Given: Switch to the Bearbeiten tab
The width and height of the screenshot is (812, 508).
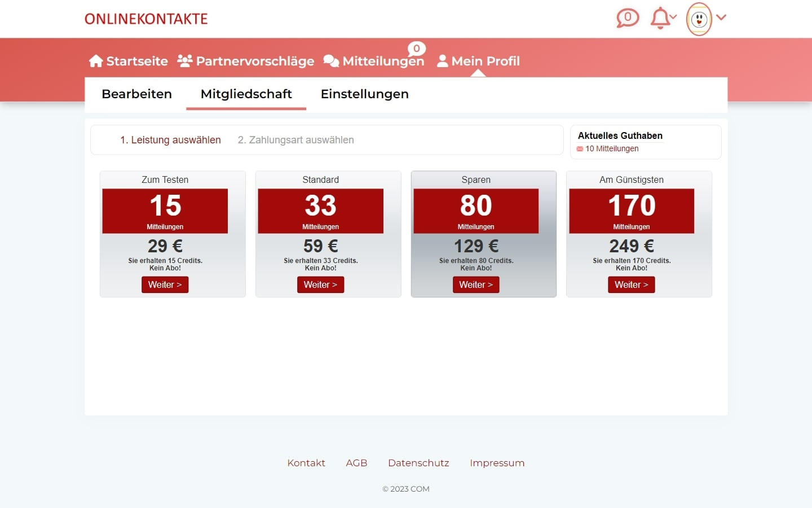Looking at the screenshot, I should [x=136, y=94].
